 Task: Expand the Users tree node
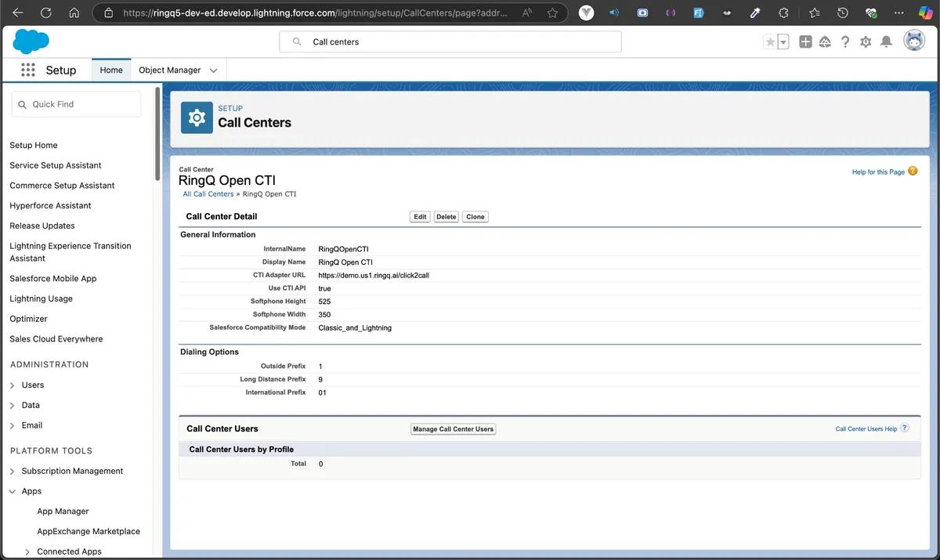point(12,385)
